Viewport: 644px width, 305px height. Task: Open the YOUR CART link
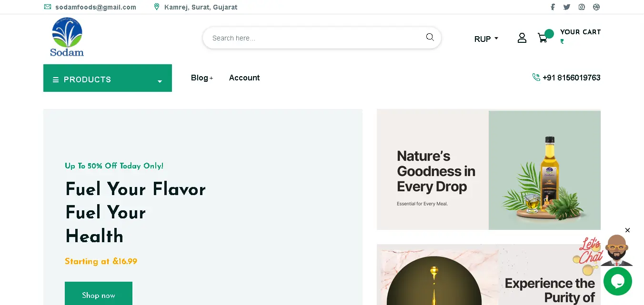pyautogui.click(x=580, y=32)
